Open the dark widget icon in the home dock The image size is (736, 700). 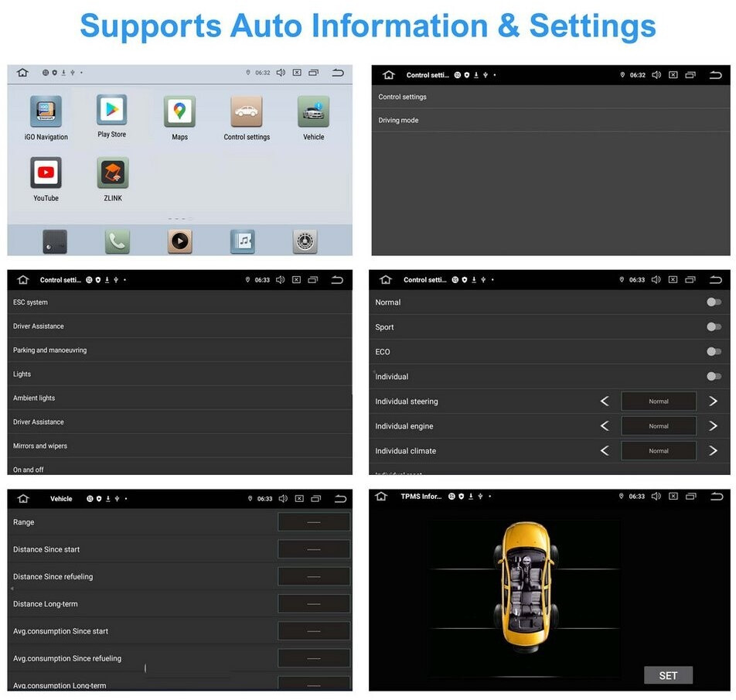(x=55, y=241)
